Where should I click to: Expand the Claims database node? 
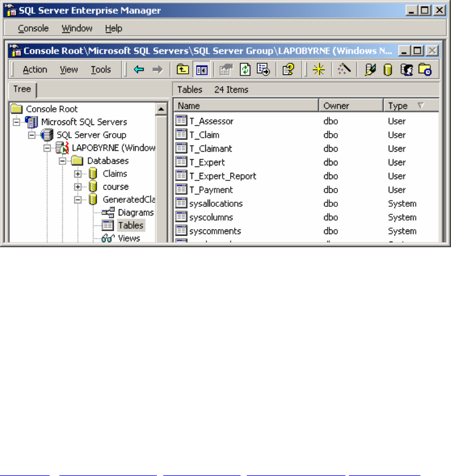[x=78, y=174]
